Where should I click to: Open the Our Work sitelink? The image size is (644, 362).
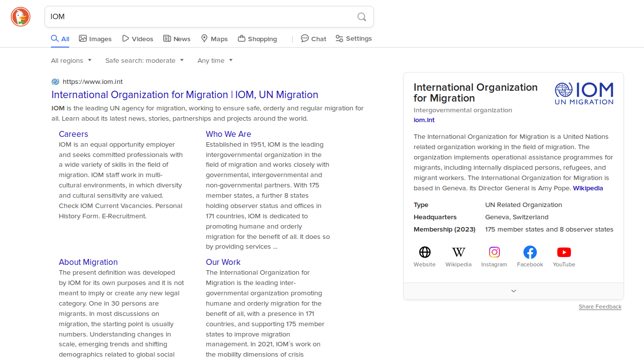[223, 262]
